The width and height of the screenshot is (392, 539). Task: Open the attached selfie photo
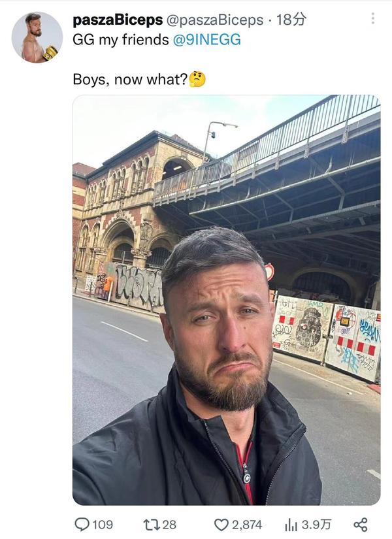pyautogui.click(x=226, y=299)
